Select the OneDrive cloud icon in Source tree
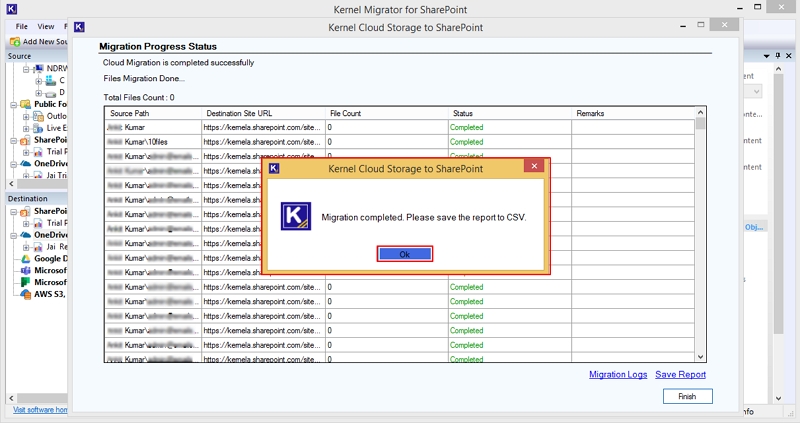 click(x=26, y=164)
